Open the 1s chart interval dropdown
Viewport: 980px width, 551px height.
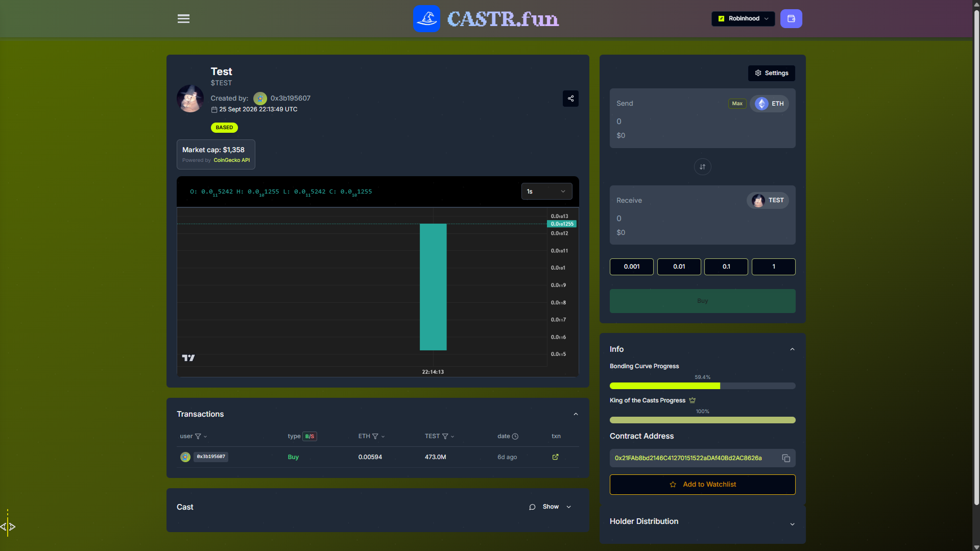pos(546,191)
